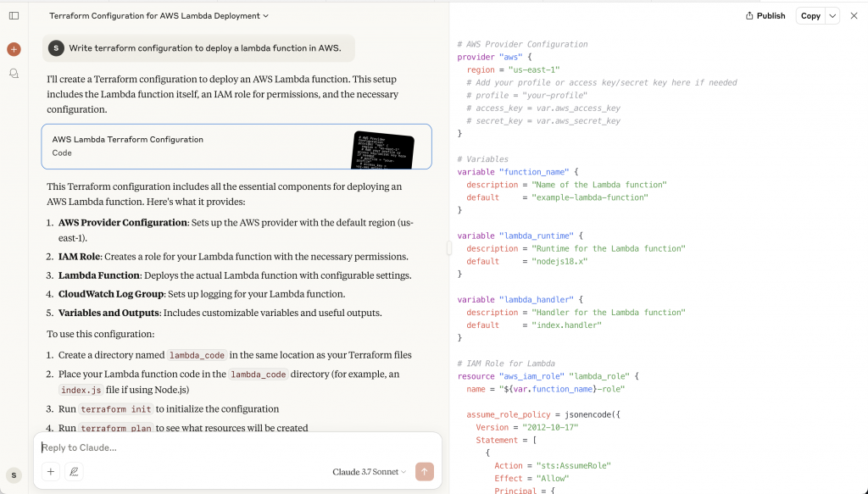
Task: Click the "lambda_code" code tag in step 1
Action: coord(197,355)
